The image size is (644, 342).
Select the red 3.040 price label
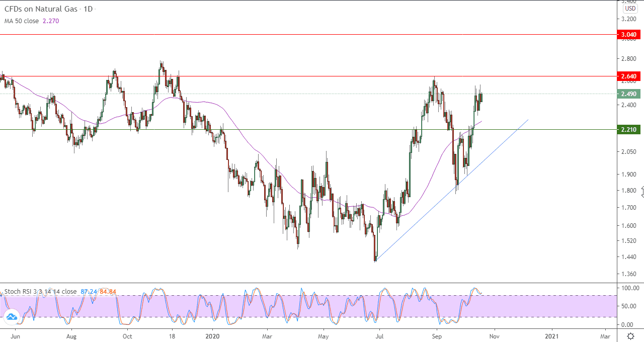629,35
